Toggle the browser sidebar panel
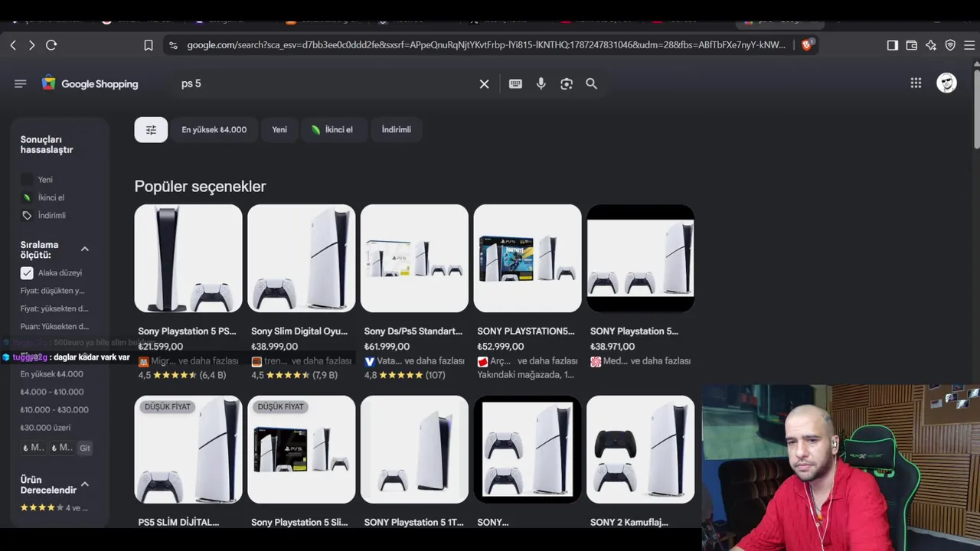Viewport: 980px width, 551px height. click(893, 45)
